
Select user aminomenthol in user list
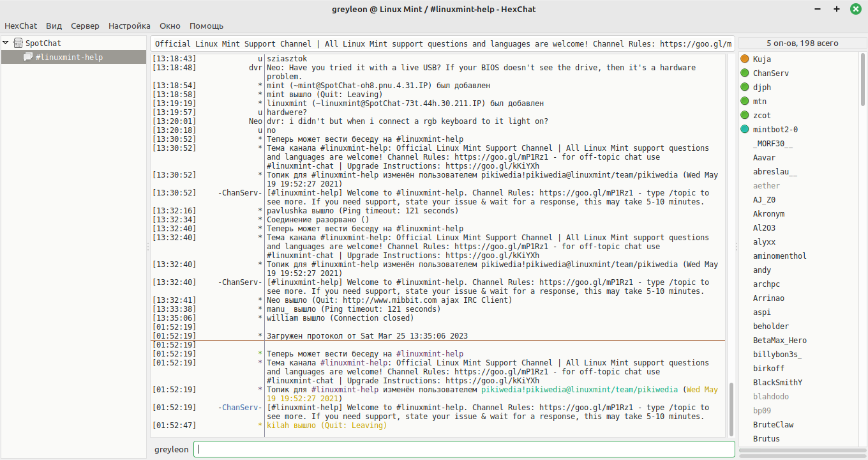[x=780, y=256]
